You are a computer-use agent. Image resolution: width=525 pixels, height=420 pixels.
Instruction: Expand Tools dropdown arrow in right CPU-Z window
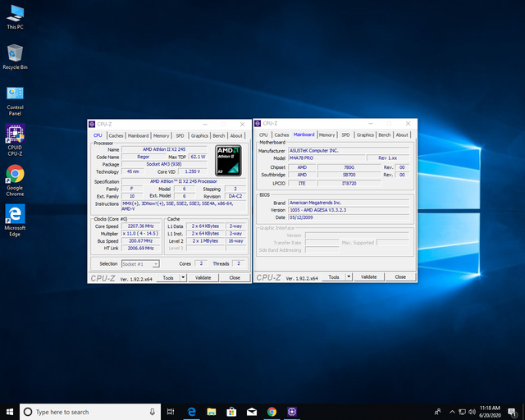pos(349,277)
